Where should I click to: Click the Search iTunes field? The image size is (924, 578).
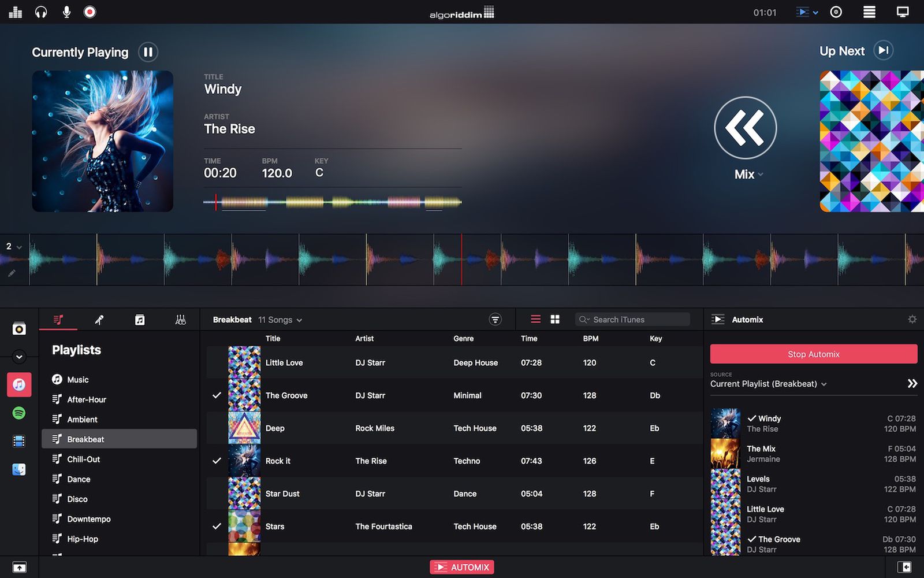click(632, 319)
